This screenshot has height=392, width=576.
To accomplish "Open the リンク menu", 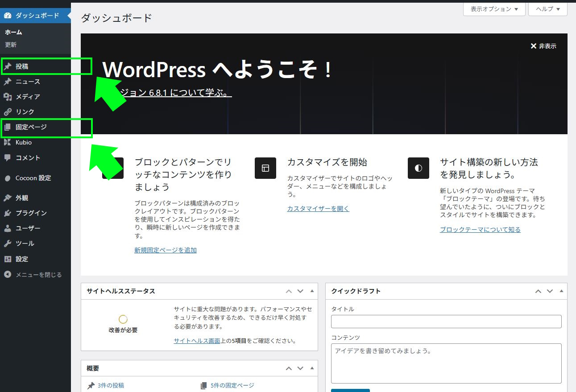I will tap(35, 112).
